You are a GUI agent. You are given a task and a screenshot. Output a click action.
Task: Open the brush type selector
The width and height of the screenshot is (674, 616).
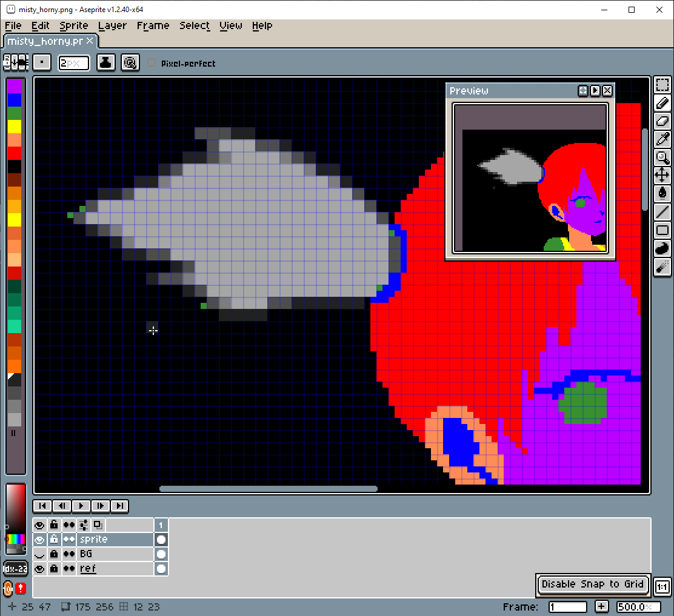coord(42,62)
